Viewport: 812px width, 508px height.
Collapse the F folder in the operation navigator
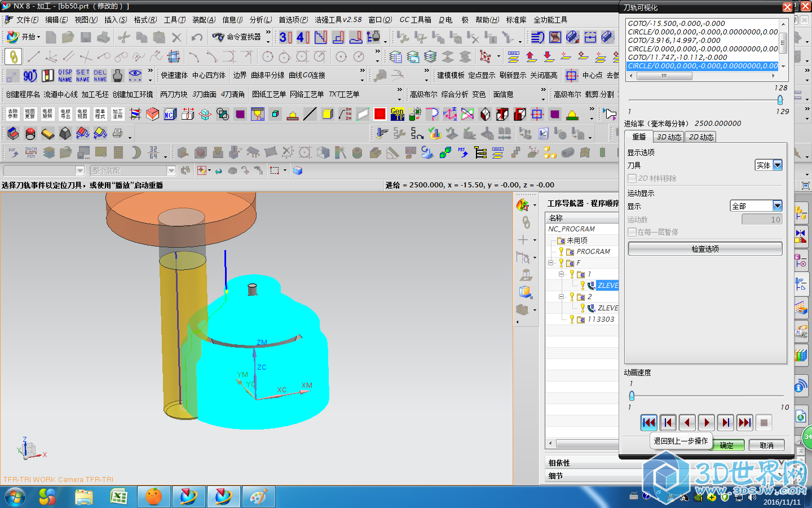tap(551, 263)
